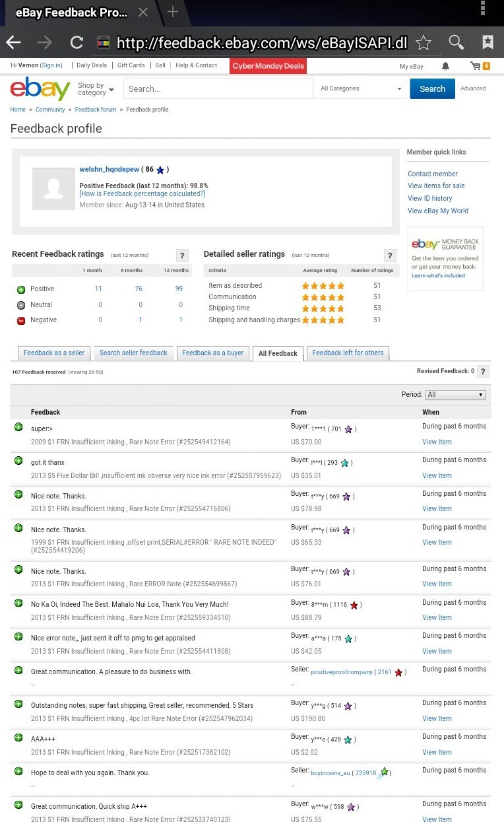This screenshot has width=504, height=822.
Task: Click 99 positive ratings for 12 months
Action: coord(179,289)
